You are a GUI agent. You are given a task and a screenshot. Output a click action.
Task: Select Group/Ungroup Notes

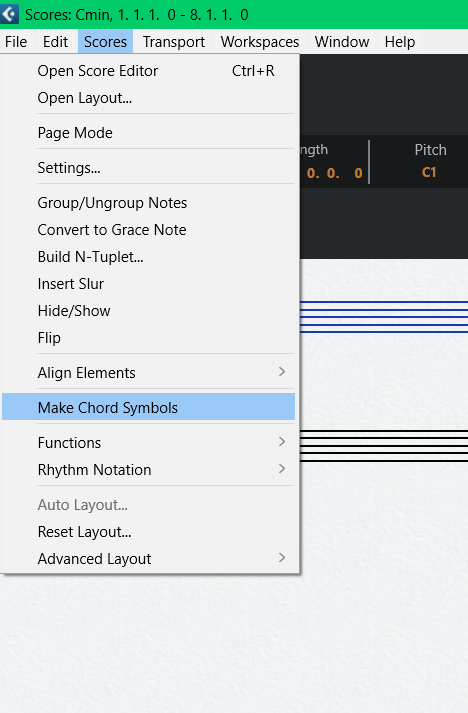click(148, 203)
